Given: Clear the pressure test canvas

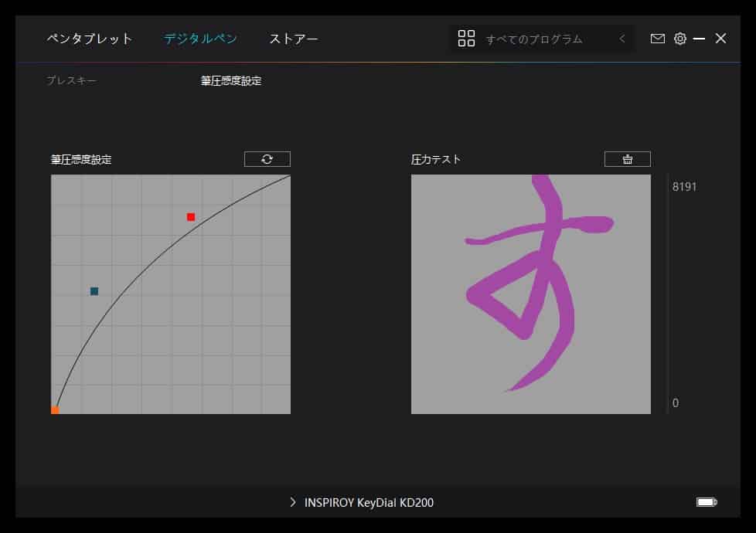Looking at the screenshot, I should 627,159.
